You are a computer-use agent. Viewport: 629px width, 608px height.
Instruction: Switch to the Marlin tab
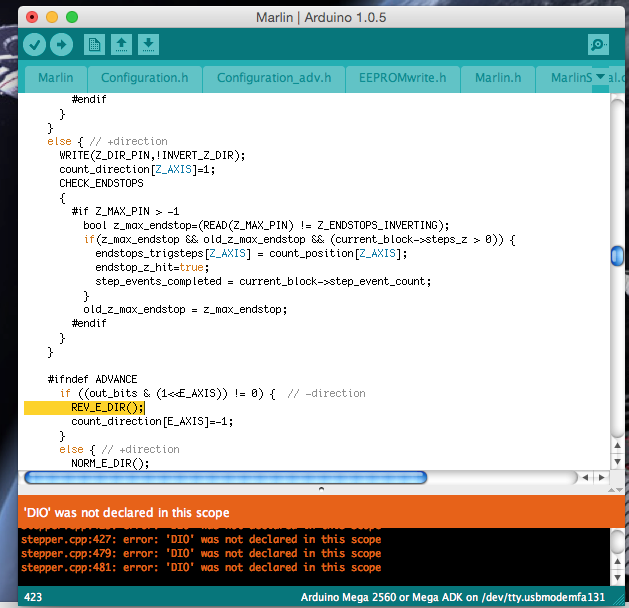[56, 78]
